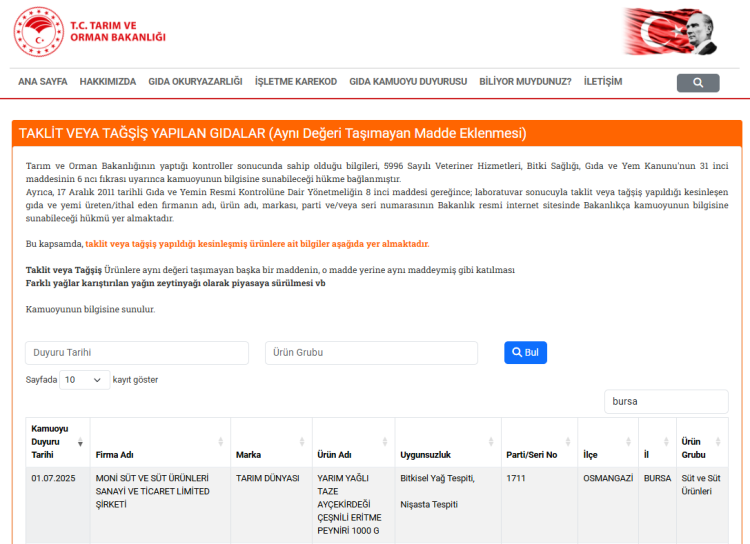The width and height of the screenshot is (750, 544).
Task: Open the ANA SAYFA menu item
Action: pyautogui.click(x=43, y=82)
